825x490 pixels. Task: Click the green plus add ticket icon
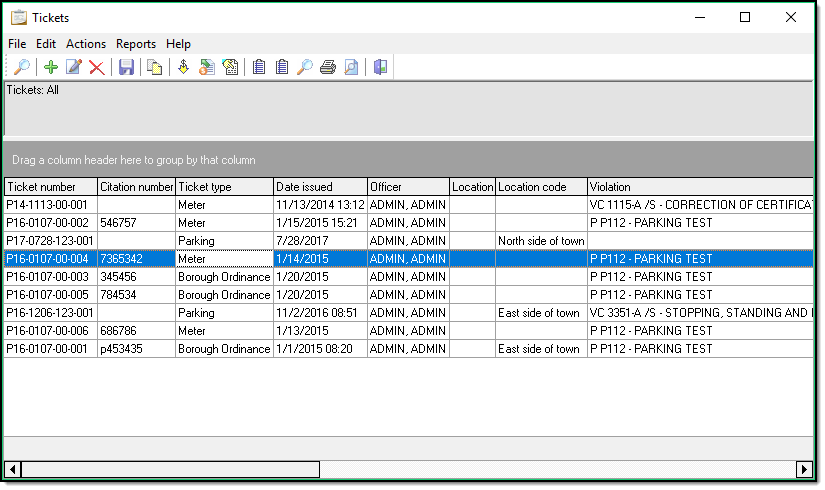[x=50, y=67]
